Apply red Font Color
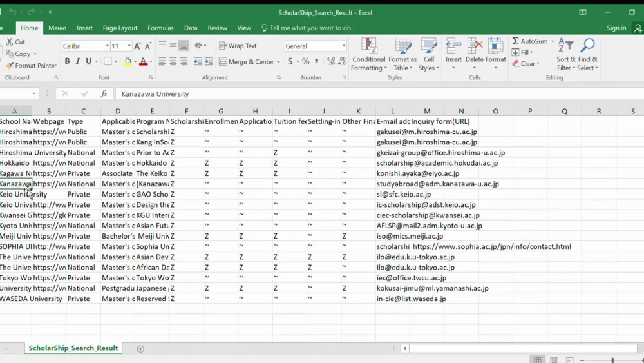The height and width of the screenshot is (363, 644). click(143, 61)
